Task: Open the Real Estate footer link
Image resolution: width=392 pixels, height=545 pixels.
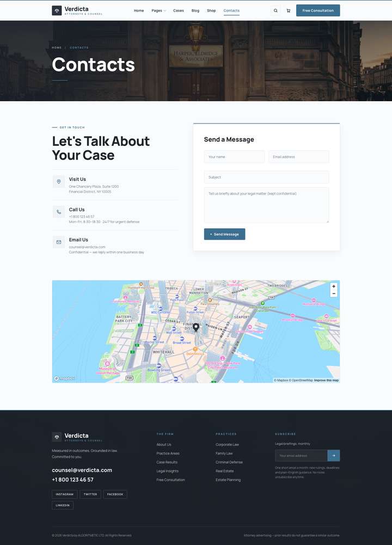Action: [224, 471]
